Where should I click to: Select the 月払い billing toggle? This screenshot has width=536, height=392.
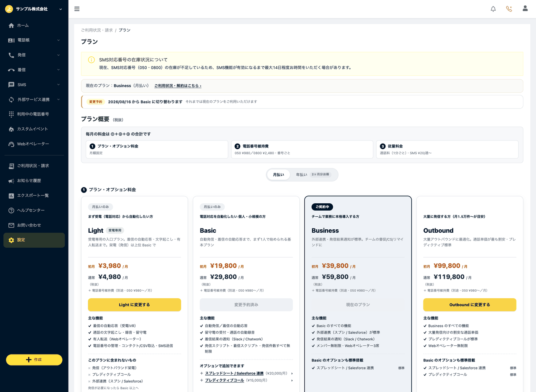click(278, 175)
